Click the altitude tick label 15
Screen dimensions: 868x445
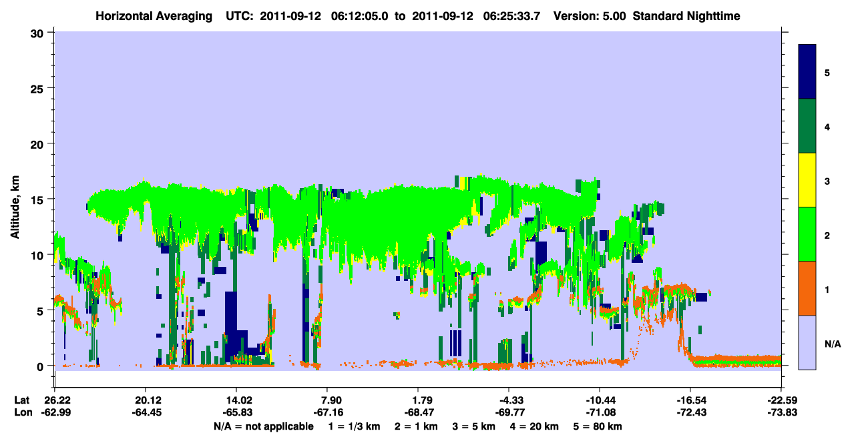(39, 199)
